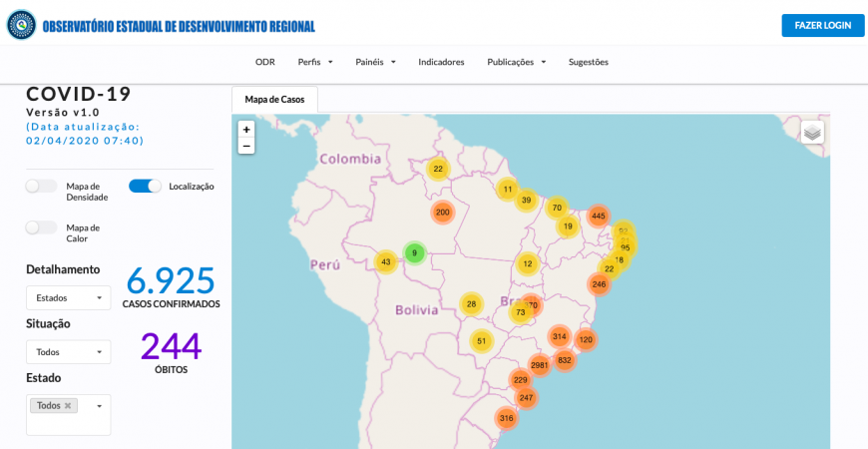Enable the Mapa de Densidade toggle
Viewport: 868px width, 449px height.
pyautogui.click(x=42, y=186)
